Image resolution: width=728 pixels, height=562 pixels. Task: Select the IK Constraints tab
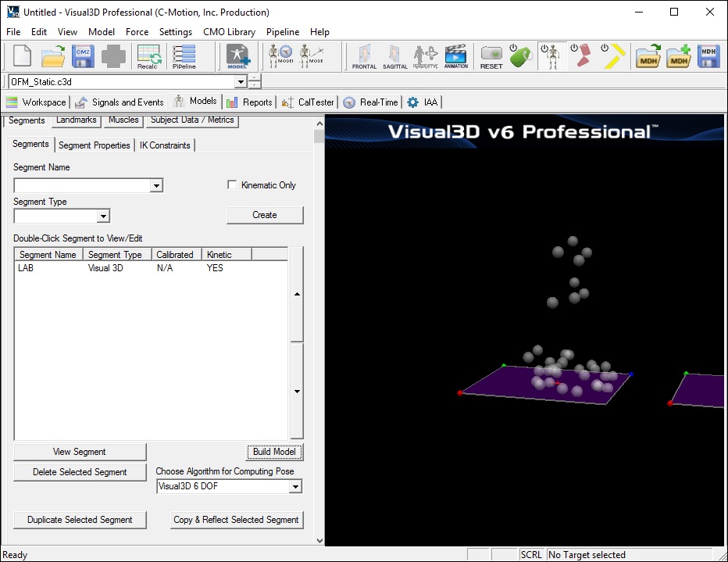point(165,145)
